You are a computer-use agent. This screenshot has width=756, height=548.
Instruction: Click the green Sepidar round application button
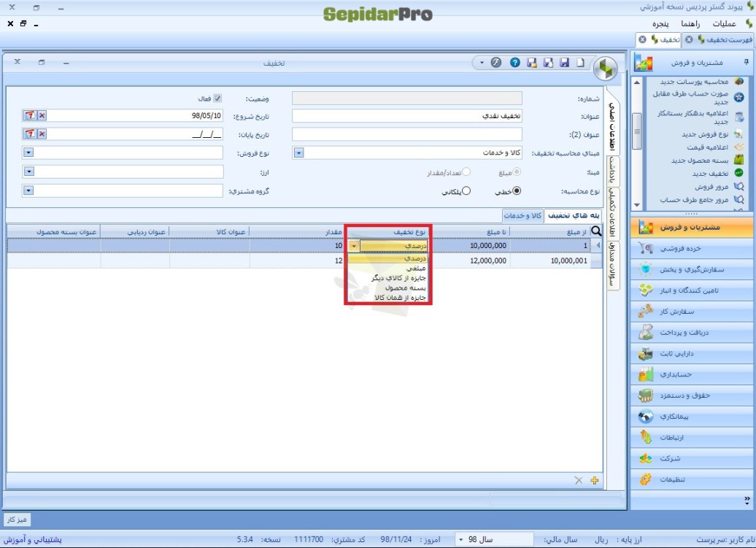[606, 69]
